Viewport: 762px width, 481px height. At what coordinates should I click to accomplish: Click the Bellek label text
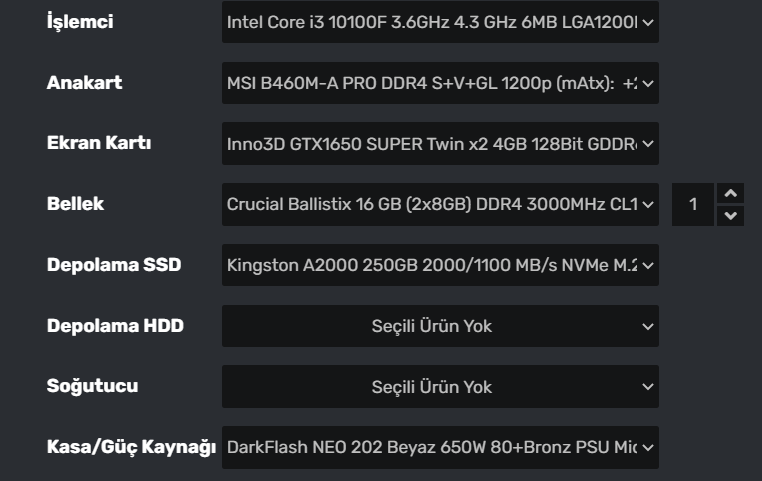click(76, 204)
